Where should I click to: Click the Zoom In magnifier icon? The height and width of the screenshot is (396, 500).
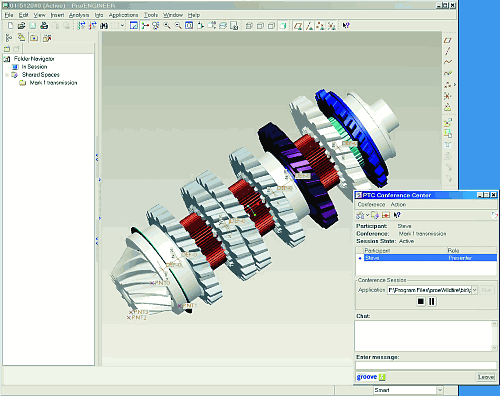pos(167,26)
